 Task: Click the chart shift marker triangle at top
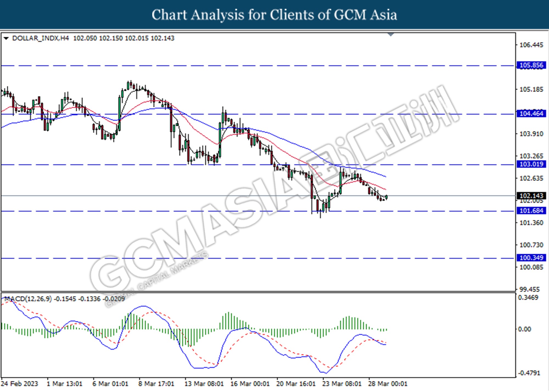tap(391, 35)
